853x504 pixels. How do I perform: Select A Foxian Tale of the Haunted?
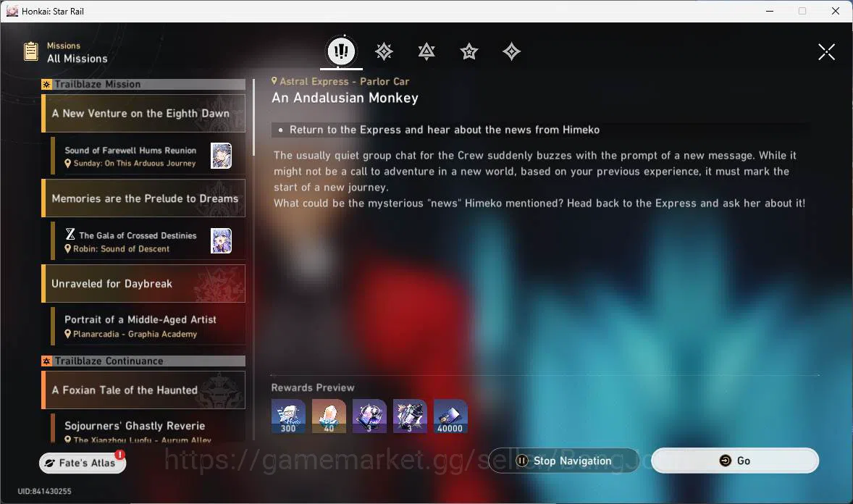143,390
